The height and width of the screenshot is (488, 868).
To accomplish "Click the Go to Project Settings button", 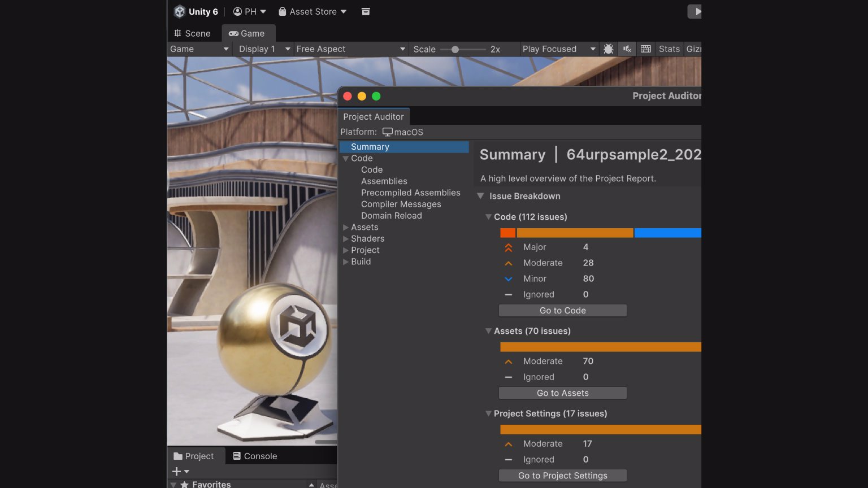I will point(562,476).
